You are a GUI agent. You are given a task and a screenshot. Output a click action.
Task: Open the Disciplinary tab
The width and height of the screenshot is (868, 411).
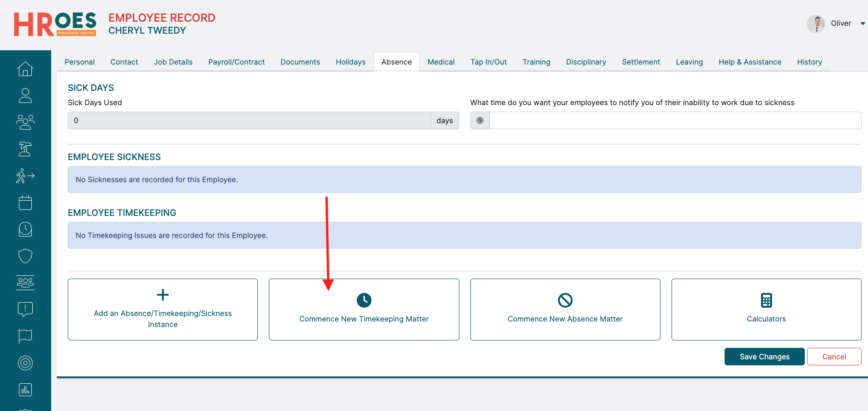point(586,62)
